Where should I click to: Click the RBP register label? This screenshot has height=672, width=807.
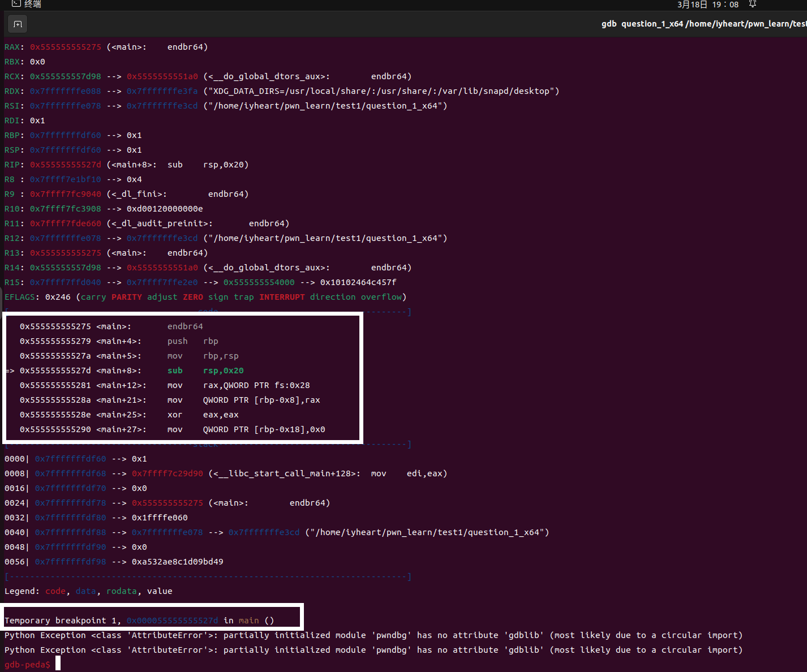[12, 135]
